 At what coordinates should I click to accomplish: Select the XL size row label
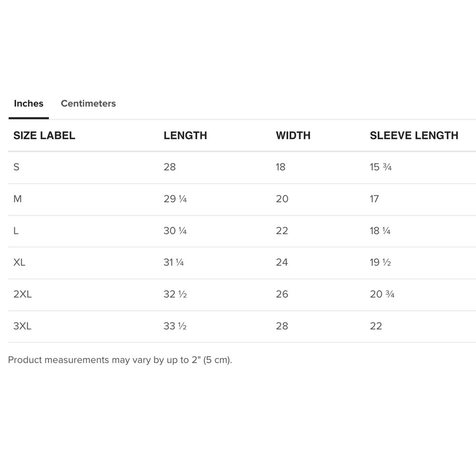pyautogui.click(x=20, y=262)
